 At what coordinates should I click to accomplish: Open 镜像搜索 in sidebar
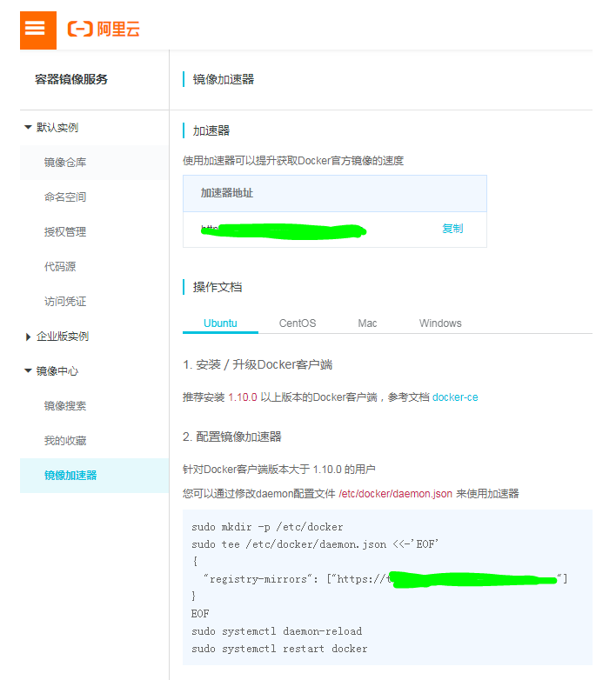pyautogui.click(x=65, y=406)
